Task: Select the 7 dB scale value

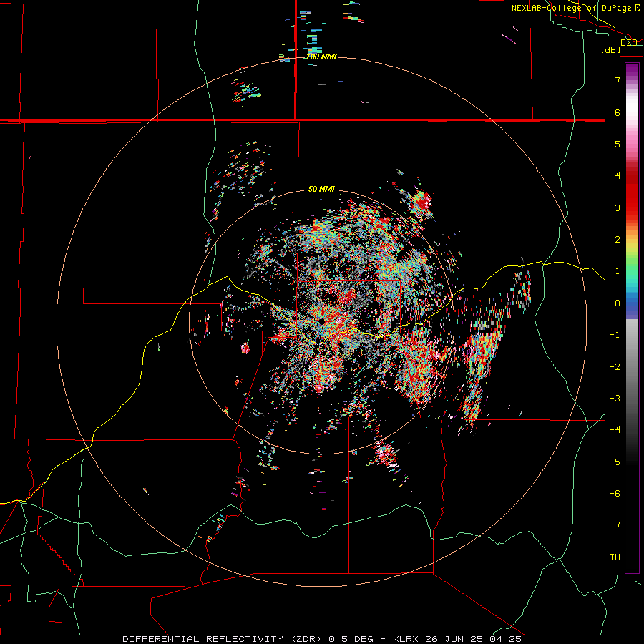Action: point(618,80)
